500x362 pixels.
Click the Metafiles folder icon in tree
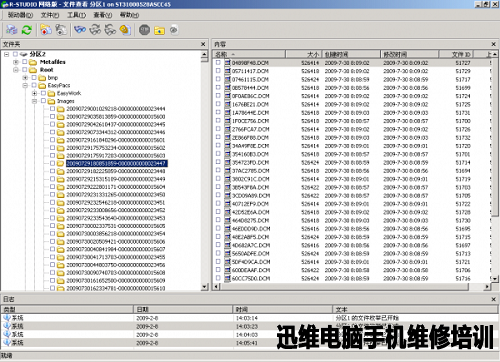click(x=33, y=62)
